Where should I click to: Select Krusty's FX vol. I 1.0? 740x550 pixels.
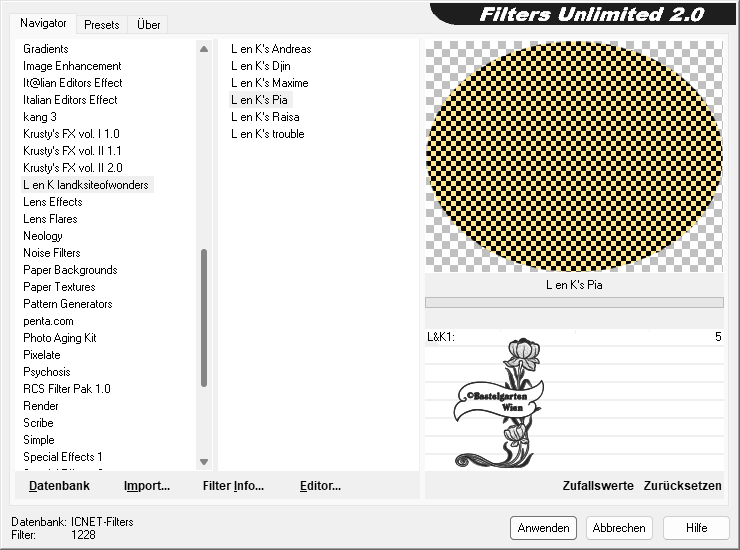click(x=71, y=134)
